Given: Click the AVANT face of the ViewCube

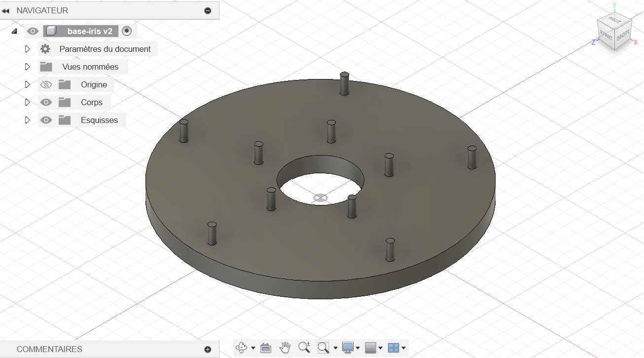Looking at the screenshot, I should [606, 36].
